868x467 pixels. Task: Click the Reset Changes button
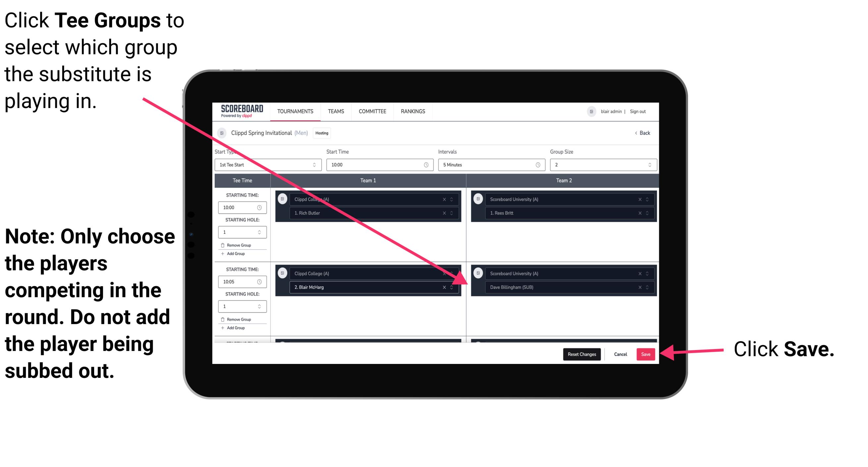[x=580, y=354]
